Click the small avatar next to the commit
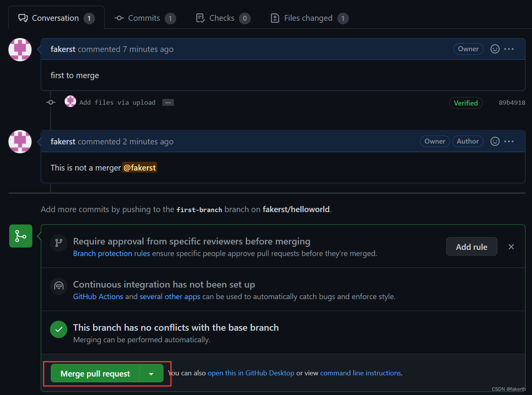532x395 pixels. (70, 101)
